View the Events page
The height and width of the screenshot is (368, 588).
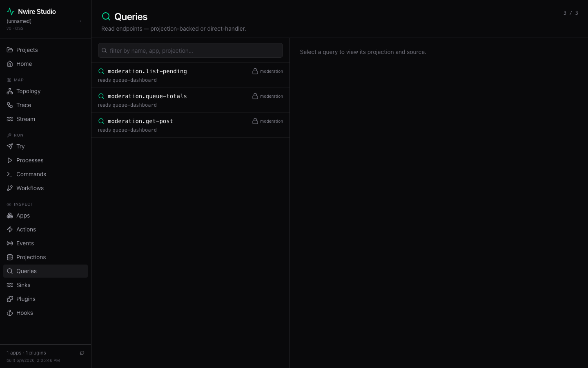45,243
